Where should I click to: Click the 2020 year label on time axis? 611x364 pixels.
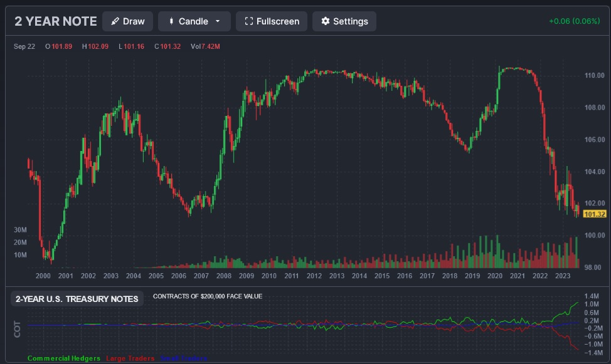click(x=495, y=276)
